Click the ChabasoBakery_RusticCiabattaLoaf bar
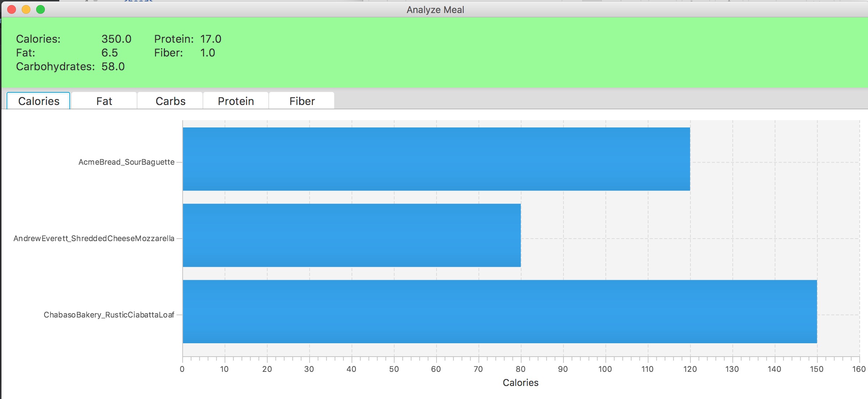868x399 pixels. tap(499, 311)
